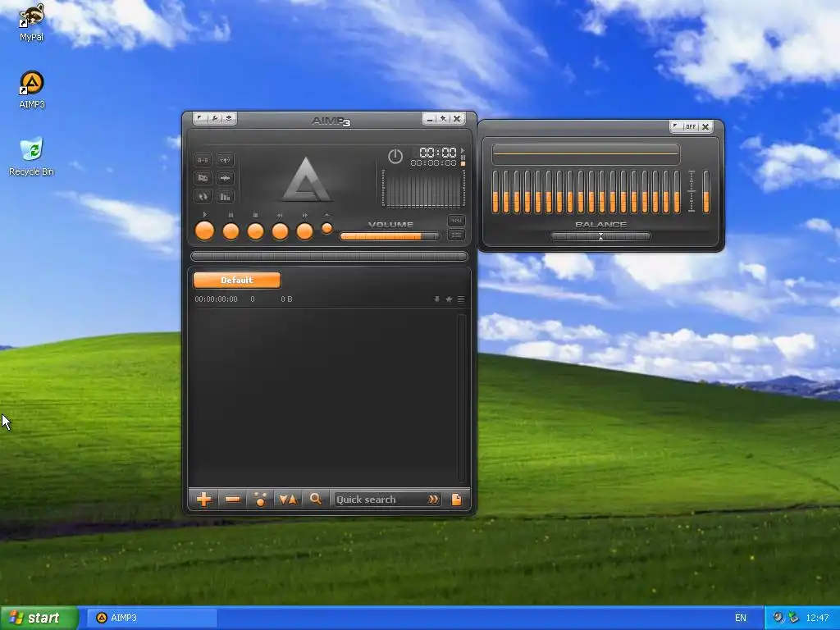The height and width of the screenshot is (630, 840).
Task: Adjust the equalizer Balance slider
Action: [x=600, y=236]
